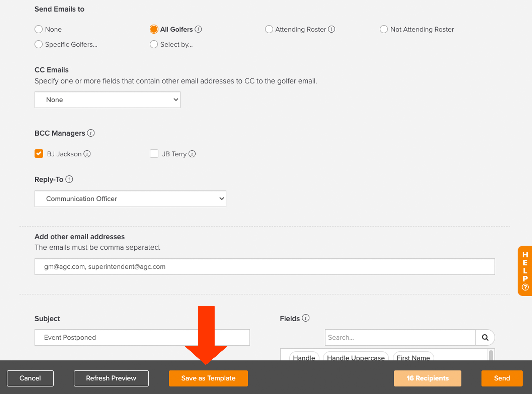Click the Fields list scrollbar
The image size is (532, 394).
pyautogui.click(x=491, y=355)
